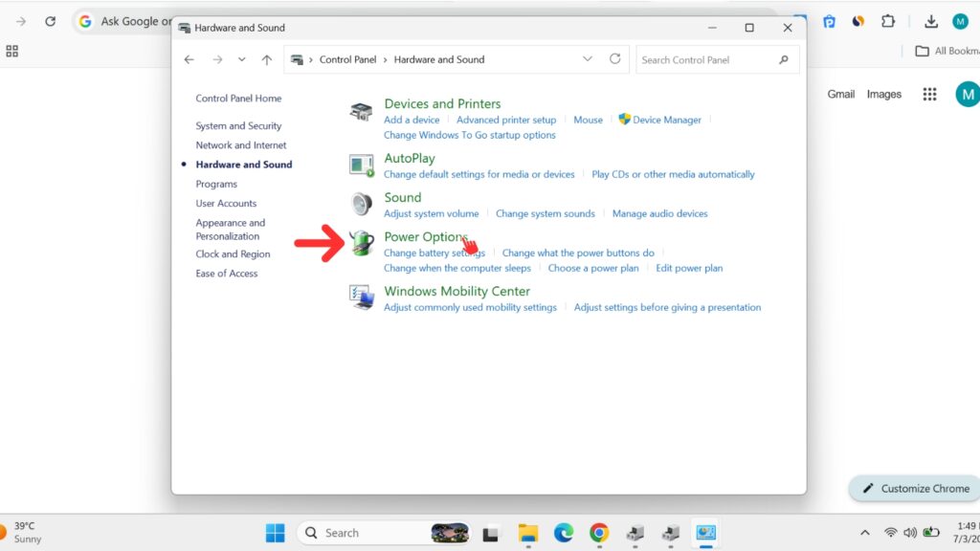Open Advanced printer setup
This screenshot has width=980, height=551.
(x=505, y=120)
